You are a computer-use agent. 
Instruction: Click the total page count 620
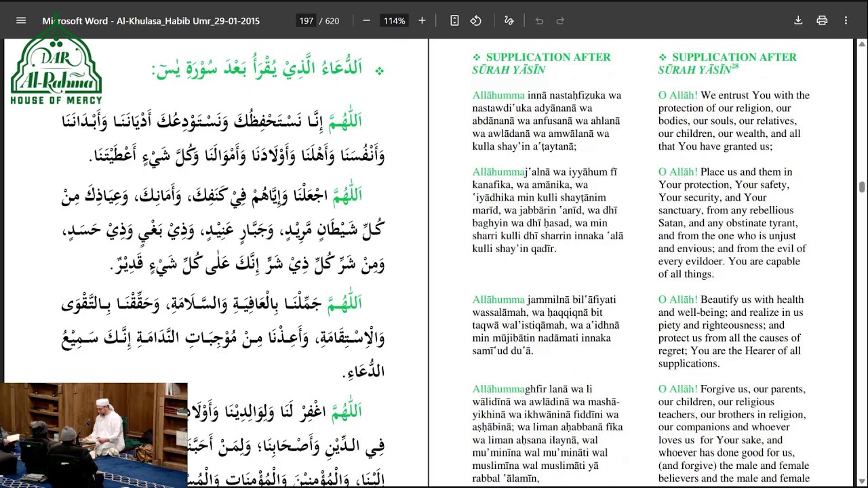332,21
